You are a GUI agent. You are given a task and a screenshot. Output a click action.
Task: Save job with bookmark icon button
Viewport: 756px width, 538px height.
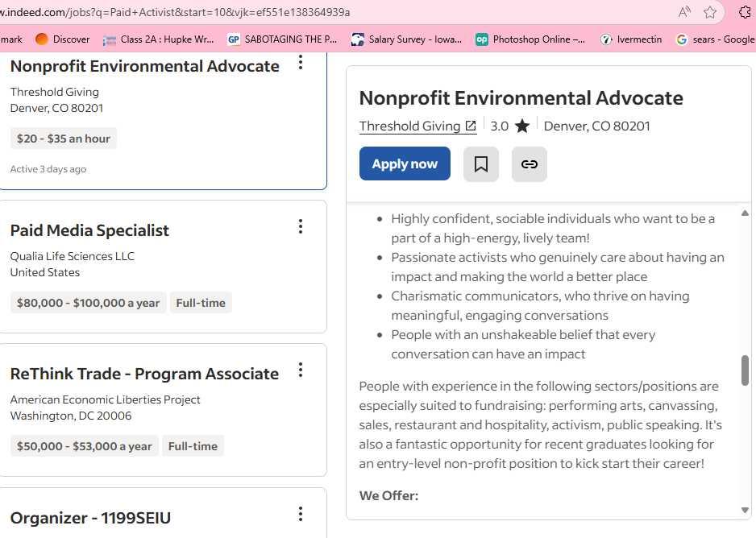[x=480, y=164]
